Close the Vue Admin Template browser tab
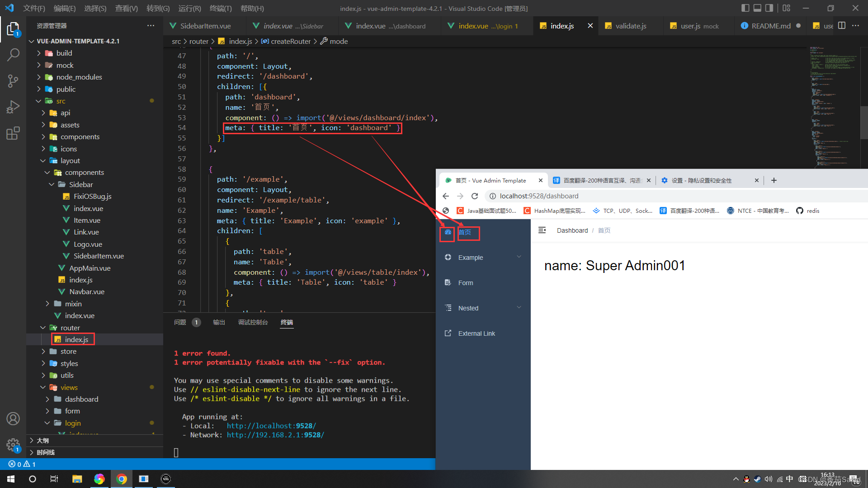 pyautogui.click(x=540, y=180)
